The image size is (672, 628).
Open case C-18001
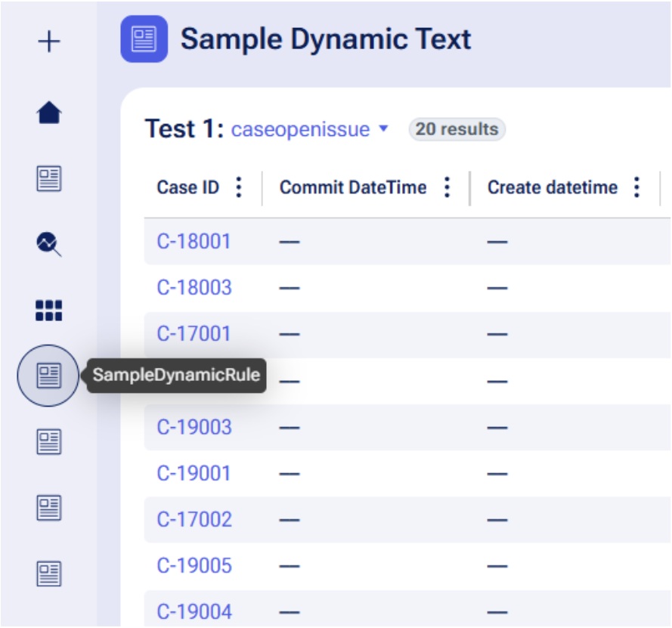point(194,241)
